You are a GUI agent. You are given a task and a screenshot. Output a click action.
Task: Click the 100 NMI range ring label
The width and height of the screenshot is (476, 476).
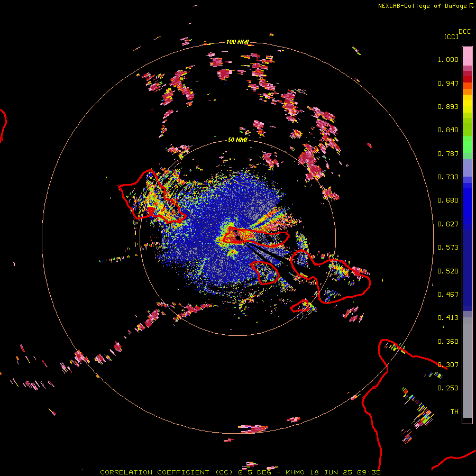click(x=237, y=42)
